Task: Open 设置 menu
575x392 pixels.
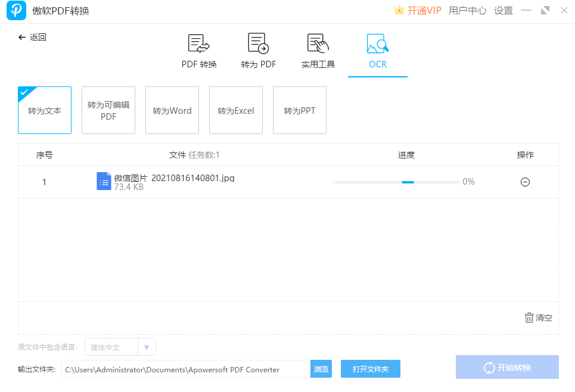Action: (x=503, y=10)
